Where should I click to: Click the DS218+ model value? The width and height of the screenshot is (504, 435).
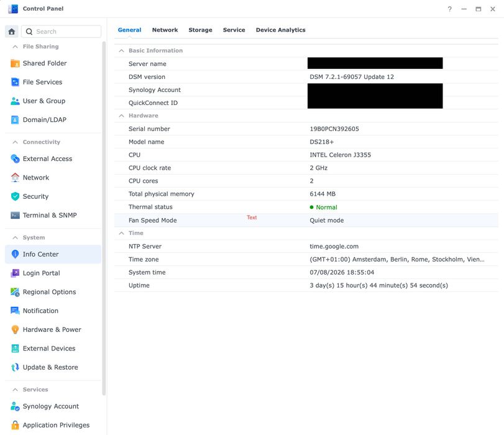[321, 142]
